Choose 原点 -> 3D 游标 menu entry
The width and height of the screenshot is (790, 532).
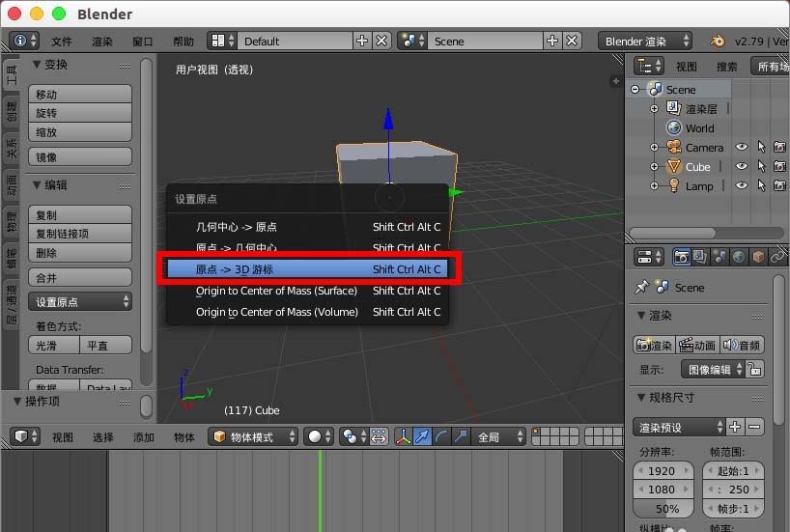click(307, 269)
